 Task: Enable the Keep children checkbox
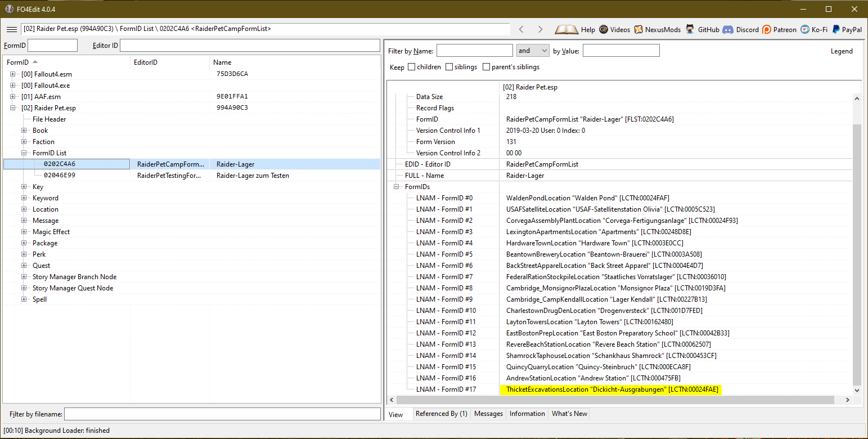(411, 67)
